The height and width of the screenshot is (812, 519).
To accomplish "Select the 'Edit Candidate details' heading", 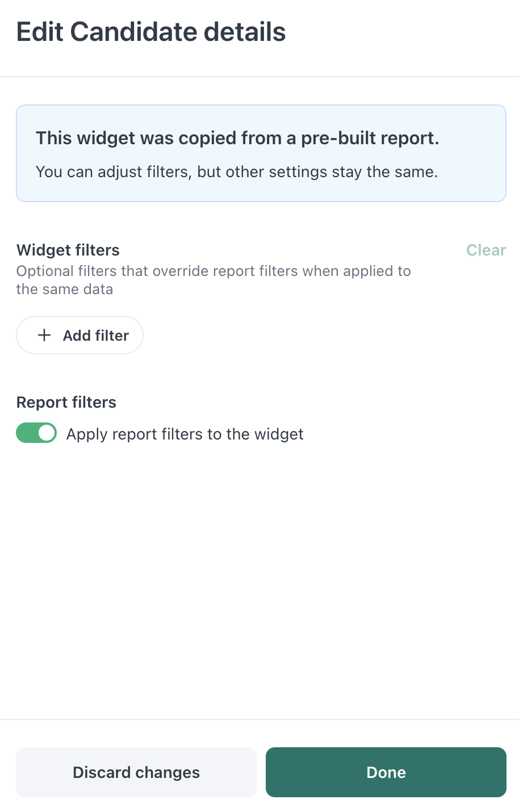I will coord(150,32).
